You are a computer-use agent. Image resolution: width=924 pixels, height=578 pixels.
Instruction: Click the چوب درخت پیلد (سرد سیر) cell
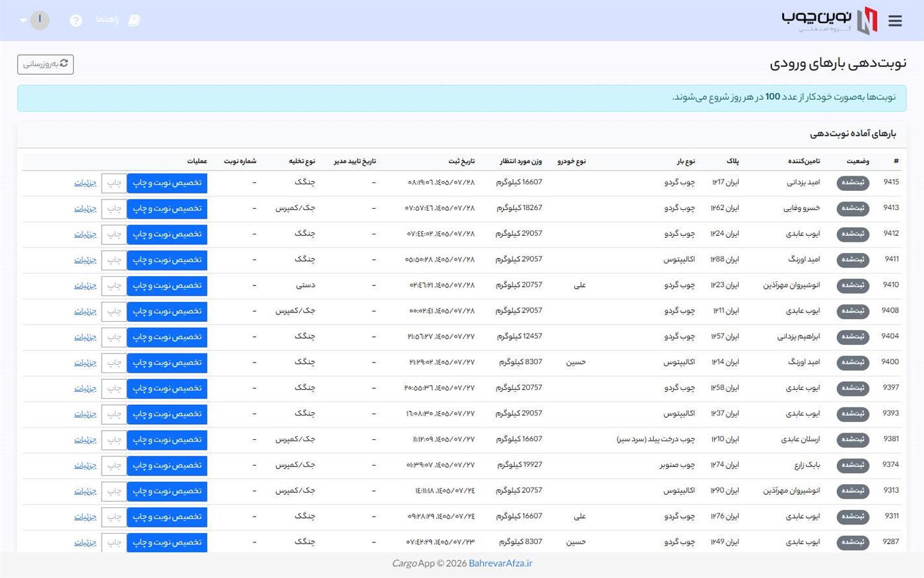coord(656,439)
